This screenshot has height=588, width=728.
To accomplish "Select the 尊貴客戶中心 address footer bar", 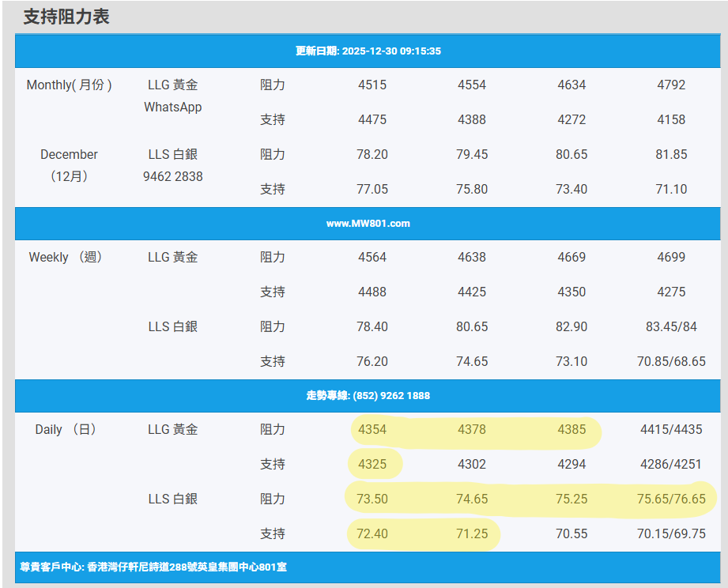I will click(x=153, y=567).
